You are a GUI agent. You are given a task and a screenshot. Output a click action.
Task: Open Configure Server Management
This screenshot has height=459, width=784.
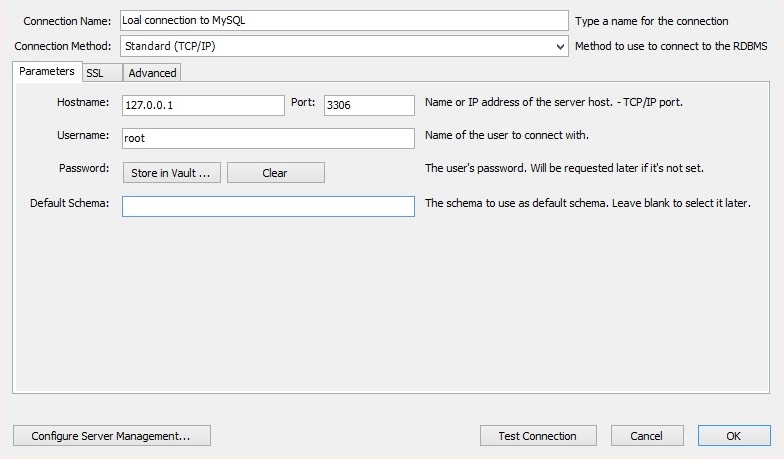point(112,436)
